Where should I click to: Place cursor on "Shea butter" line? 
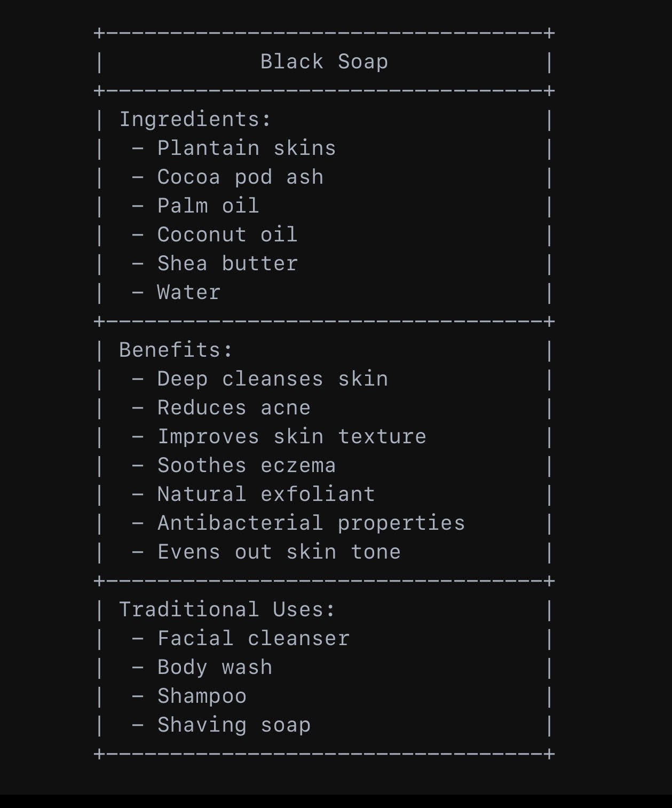pyautogui.click(x=227, y=263)
